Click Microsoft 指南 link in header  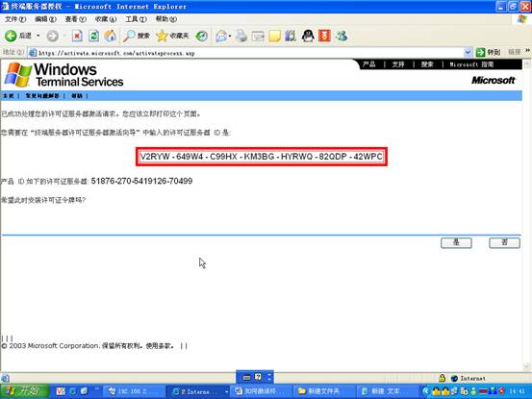(471, 64)
